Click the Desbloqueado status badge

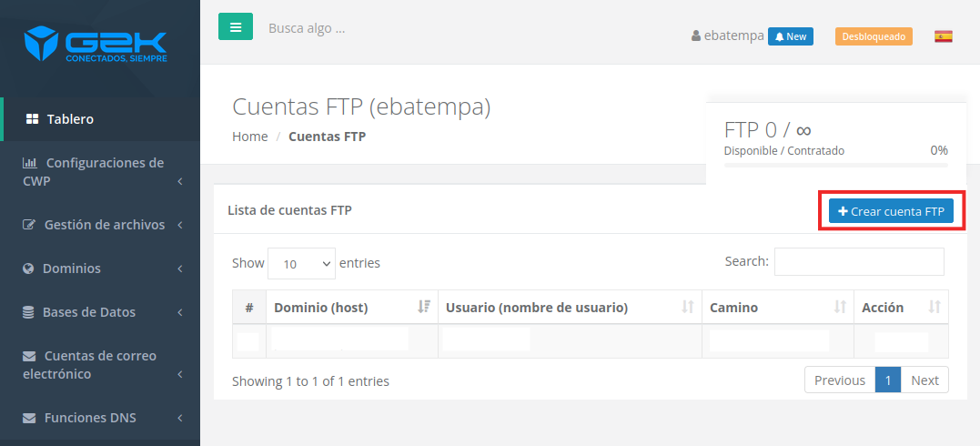point(874,36)
